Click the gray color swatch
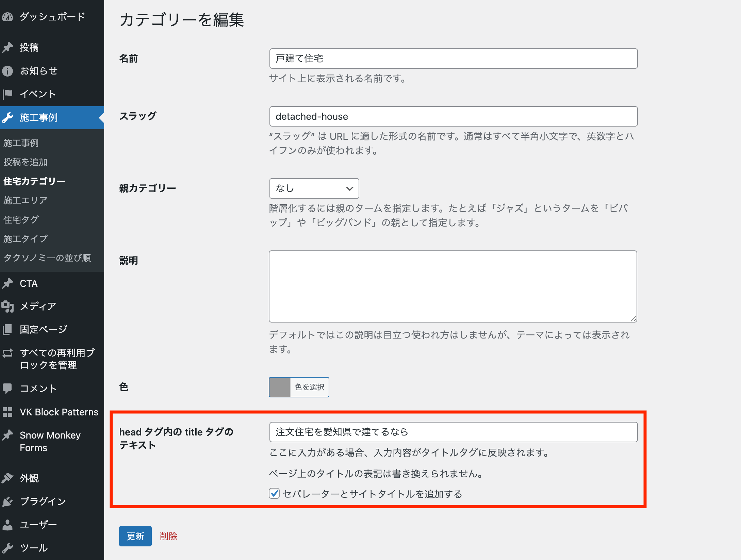 (280, 387)
